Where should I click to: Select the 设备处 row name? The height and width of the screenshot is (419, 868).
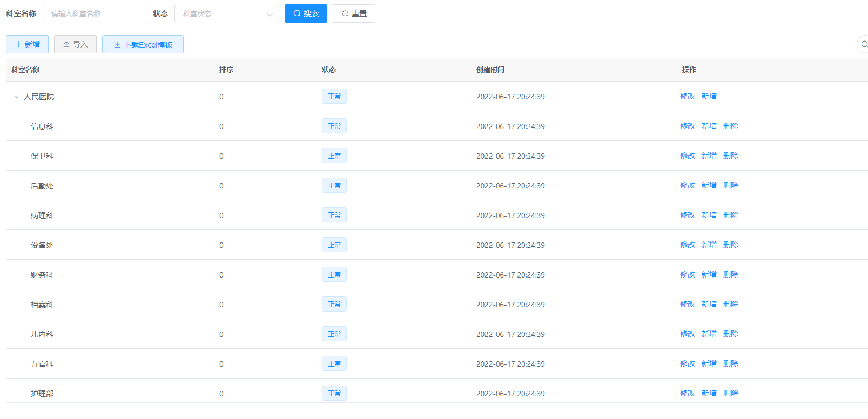(x=42, y=245)
